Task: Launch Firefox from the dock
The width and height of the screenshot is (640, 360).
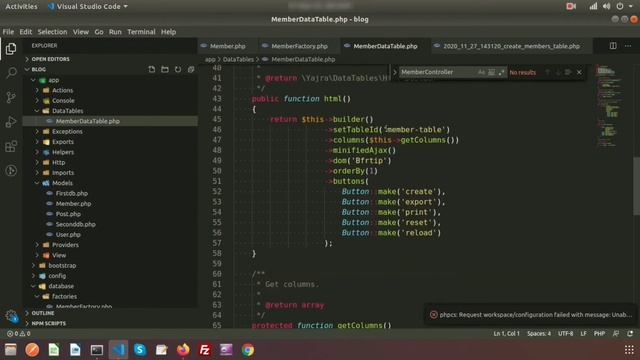Action: click(x=183, y=350)
